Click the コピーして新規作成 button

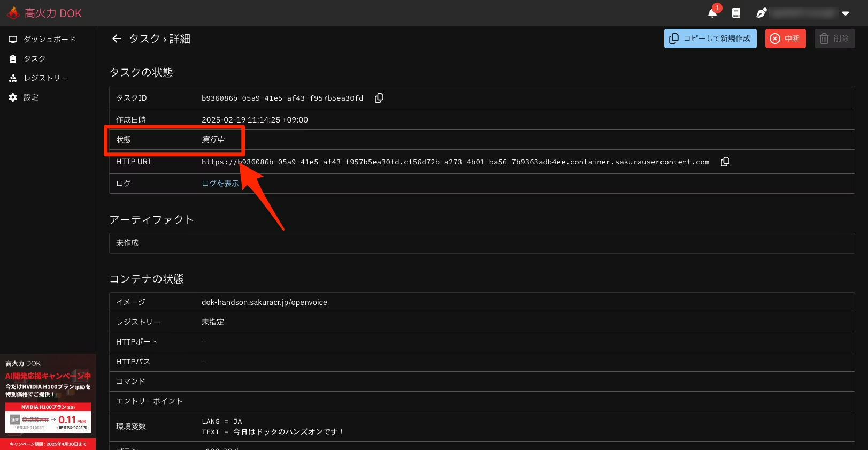coord(710,39)
